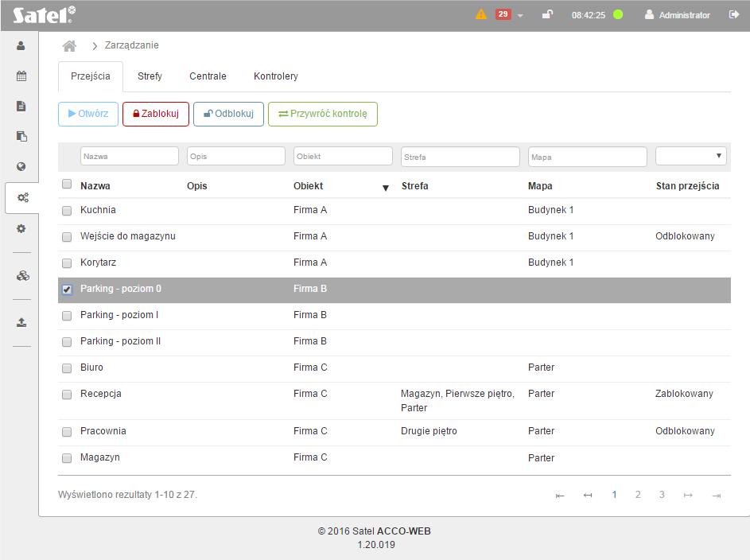
Task: Go to previous page arrow
Action: [x=588, y=496]
